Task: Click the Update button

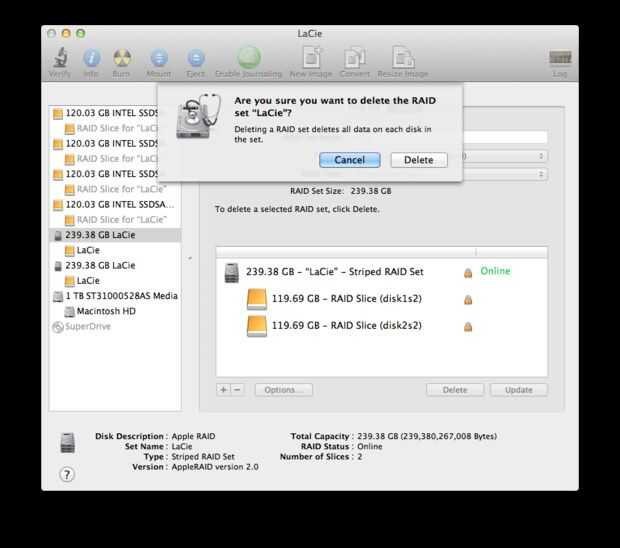Action: pyautogui.click(x=519, y=390)
